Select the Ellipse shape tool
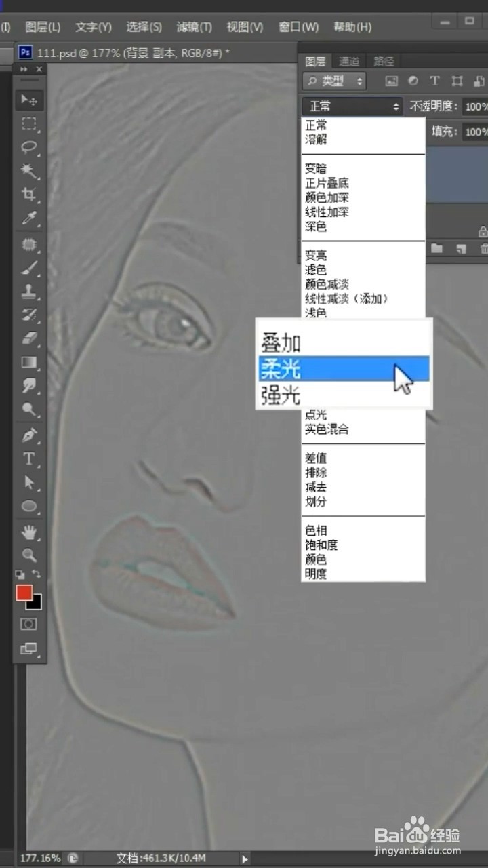 [x=29, y=506]
